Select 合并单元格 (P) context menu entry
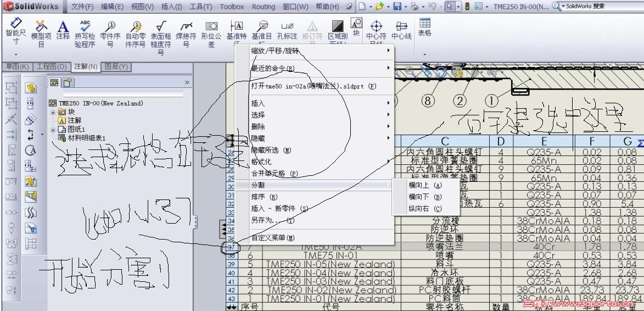The height and width of the screenshot is (311, 644). pyautogui.click(x=314, y=174)
